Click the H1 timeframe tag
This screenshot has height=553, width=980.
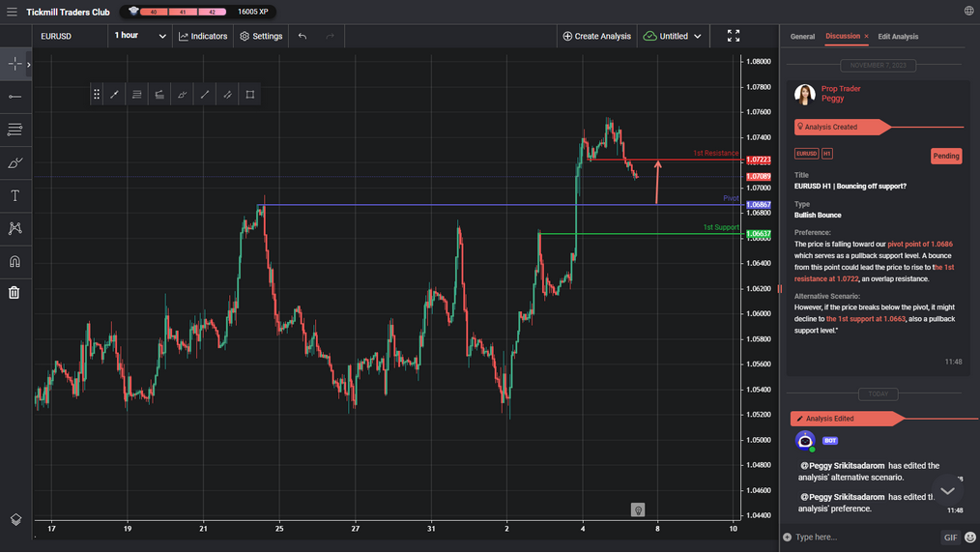pos(826,154)
